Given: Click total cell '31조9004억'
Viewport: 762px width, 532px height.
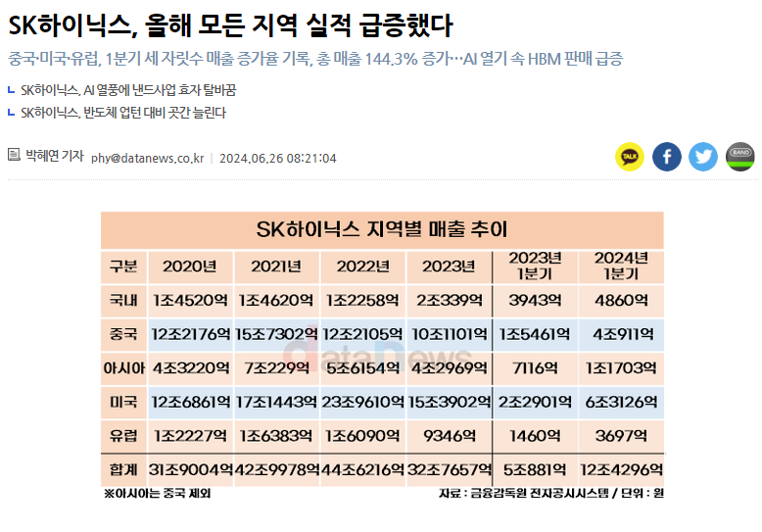Looking at the screenshot, I should pos(190,469).
